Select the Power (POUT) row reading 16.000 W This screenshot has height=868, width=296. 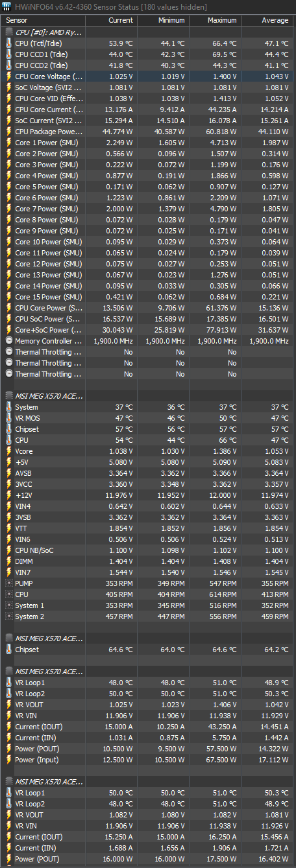point(148,859)
